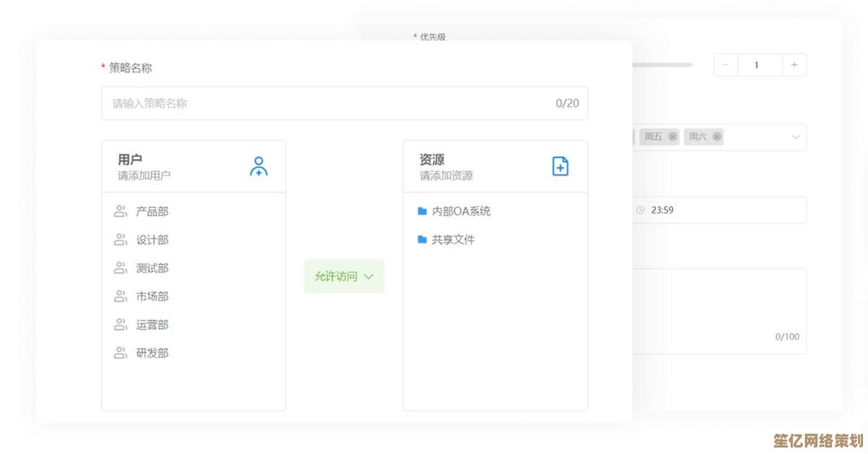Click the add resource file icon
Screen dimensions: 868x454
click(560, 166)
